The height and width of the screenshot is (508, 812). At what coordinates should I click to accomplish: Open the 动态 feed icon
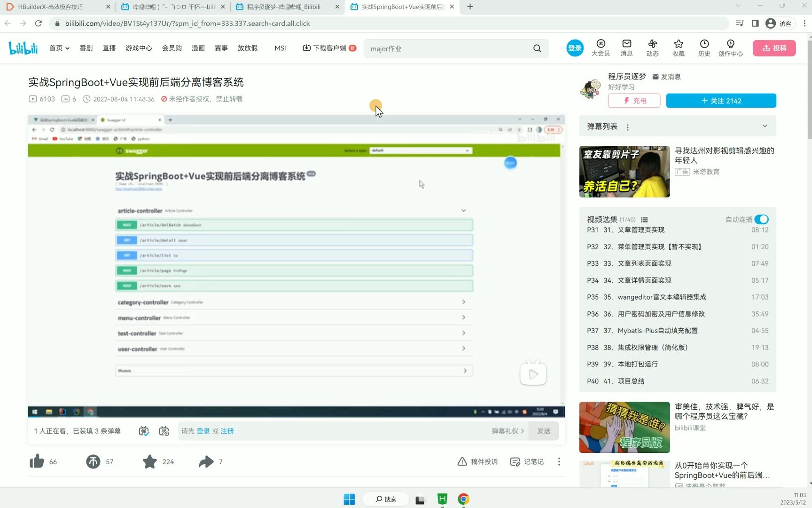tap(652, 48)
